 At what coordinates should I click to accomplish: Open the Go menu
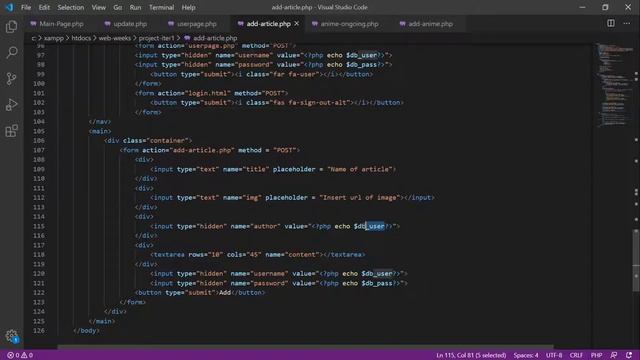point(118,7)
